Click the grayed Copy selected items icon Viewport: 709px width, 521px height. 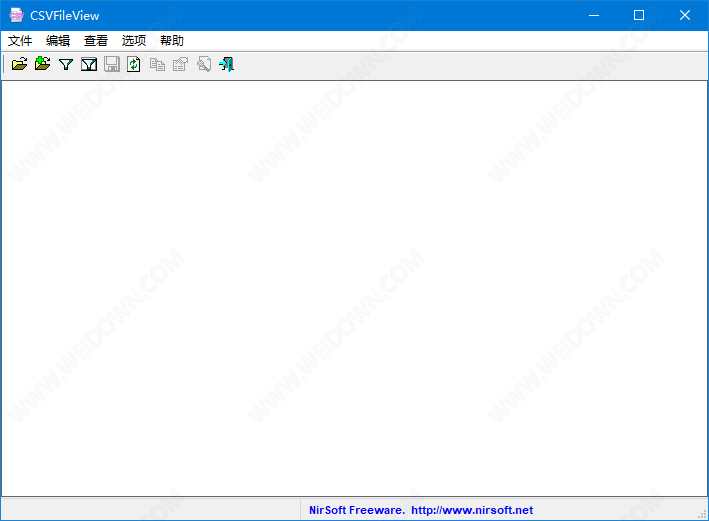[157, 65]
